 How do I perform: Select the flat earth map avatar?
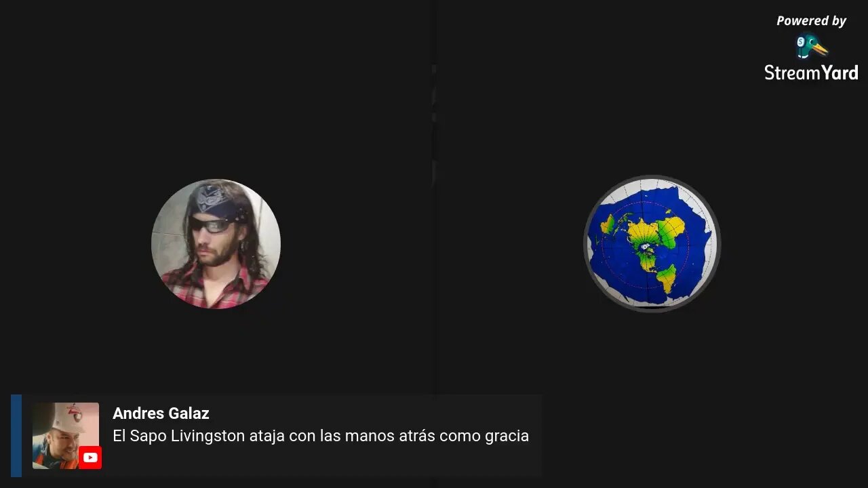652,243
